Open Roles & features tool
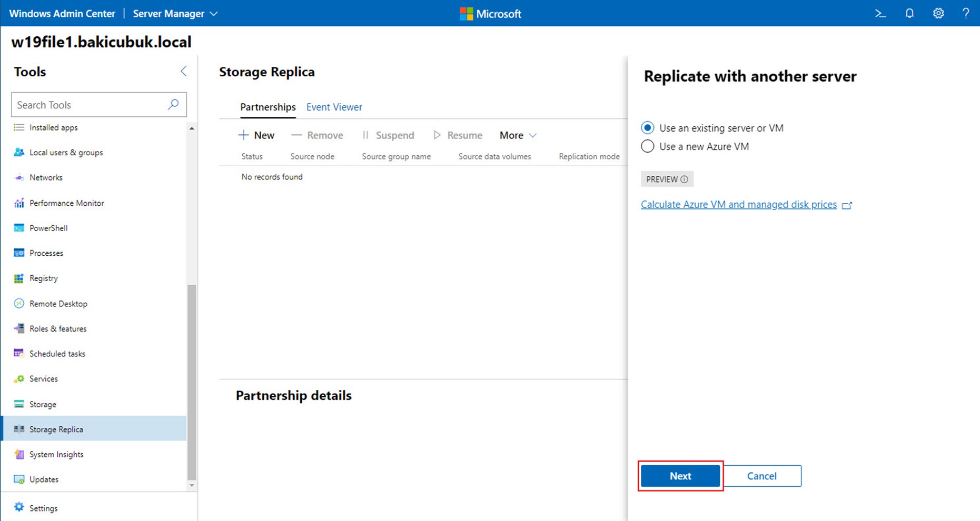Viewport: 980px width, 521px height. [x=94, y=328]
